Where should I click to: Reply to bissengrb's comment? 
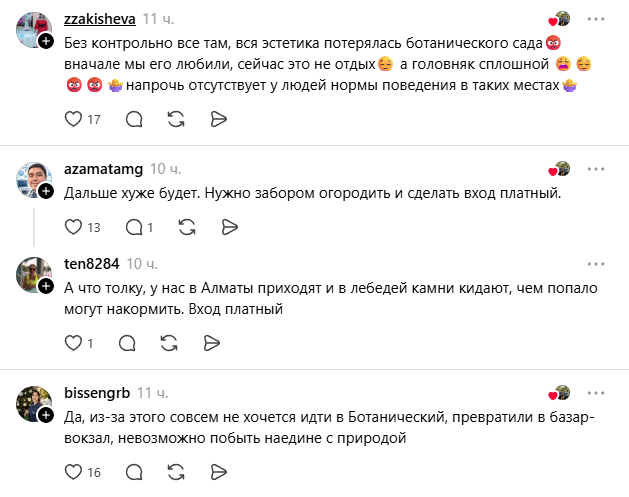tap(134, 472)
